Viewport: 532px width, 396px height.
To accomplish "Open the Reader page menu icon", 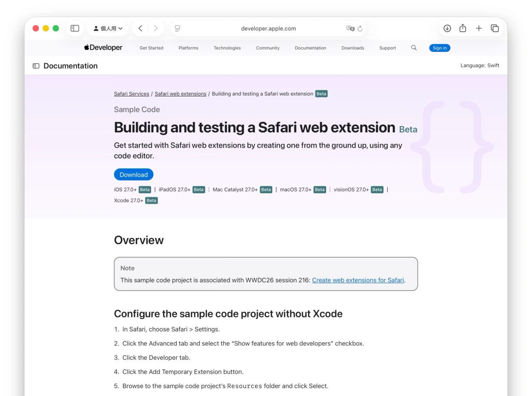I will point(177,28).
